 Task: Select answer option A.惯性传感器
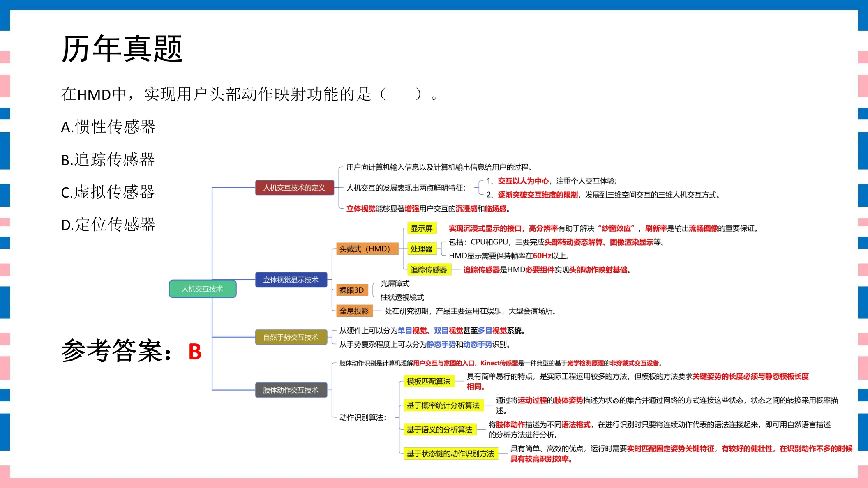click(108, 127)
